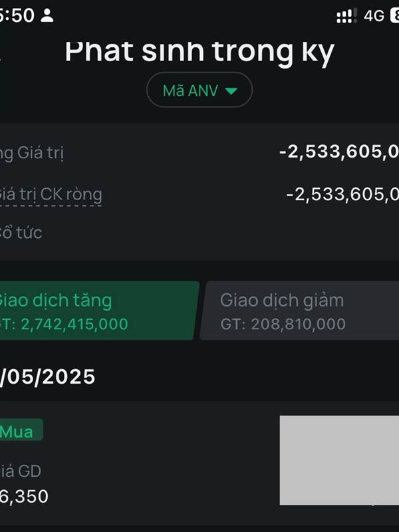Tap the 05/2025 date header

point(48,377)
